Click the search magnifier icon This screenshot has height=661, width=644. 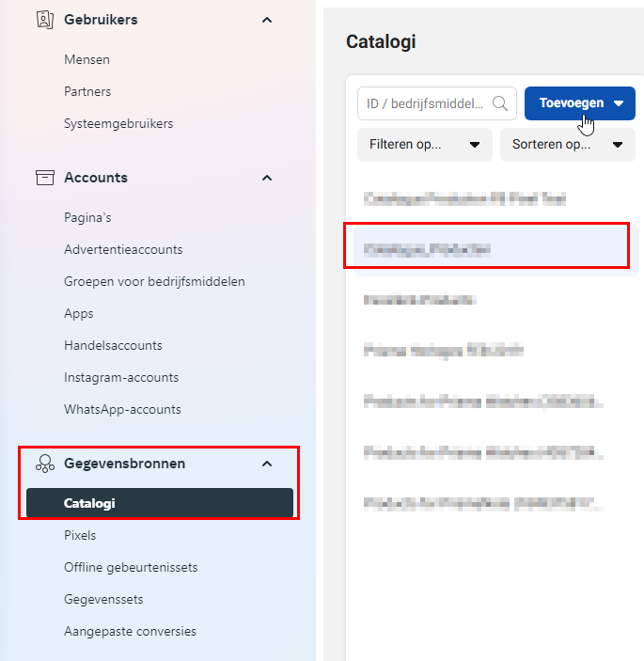tap(500, 103)
